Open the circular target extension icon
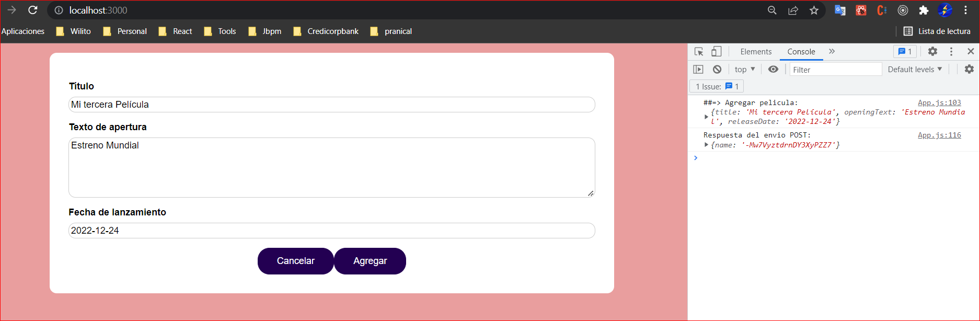This screenshot has height=321, width=980. (x=903, y=10)
